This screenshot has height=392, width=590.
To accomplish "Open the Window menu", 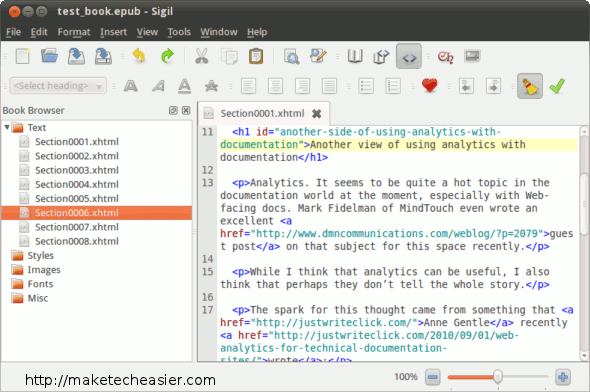I will point(219,32).
